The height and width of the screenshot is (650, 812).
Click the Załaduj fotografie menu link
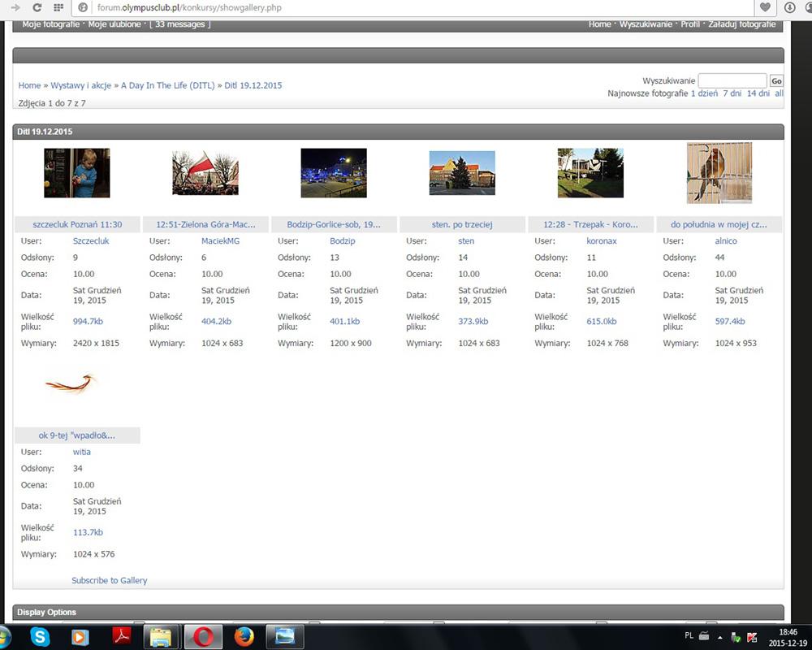pyautogui.click(x=741, y=24)
